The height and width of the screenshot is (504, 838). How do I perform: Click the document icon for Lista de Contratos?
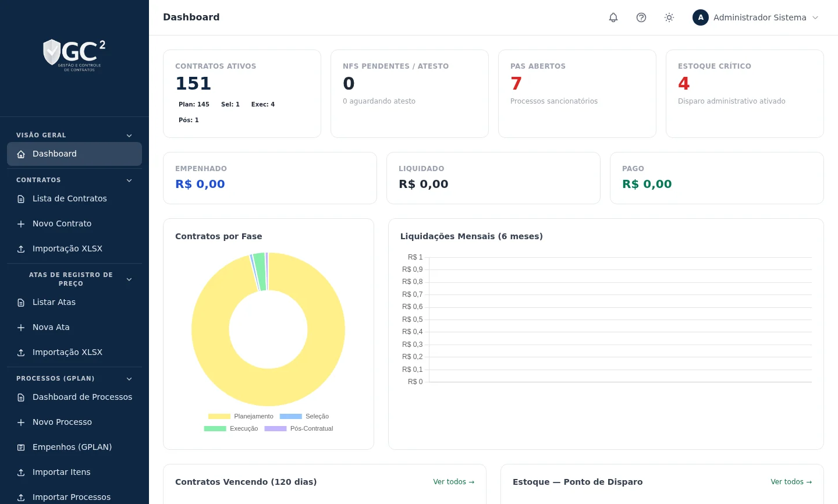coord(21,199)
